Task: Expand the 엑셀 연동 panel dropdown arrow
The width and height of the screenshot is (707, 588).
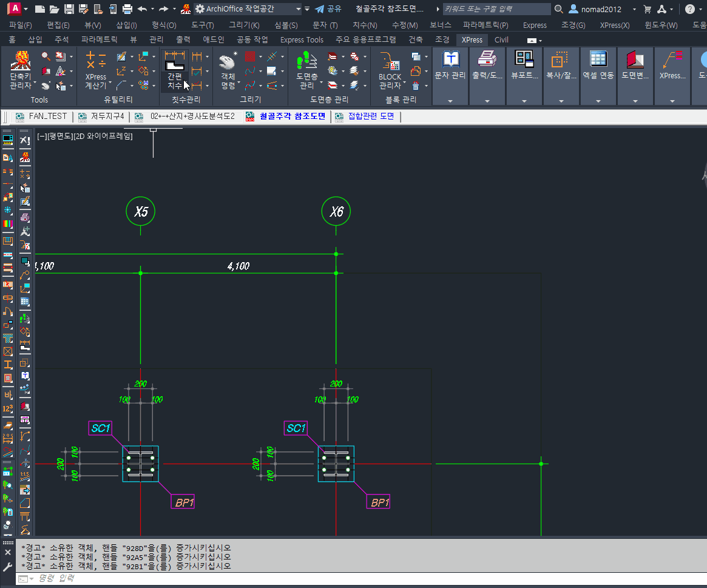Action: [598, 101]
